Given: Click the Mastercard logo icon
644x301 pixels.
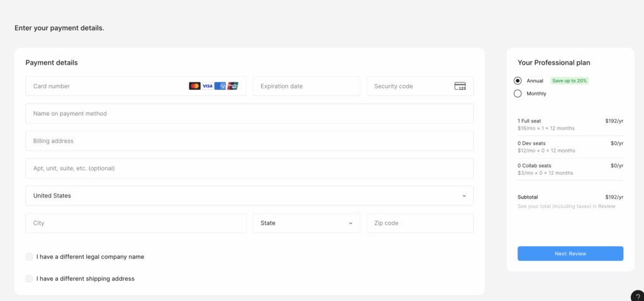Looking at the screenshot, I should (x=195, y=86).
